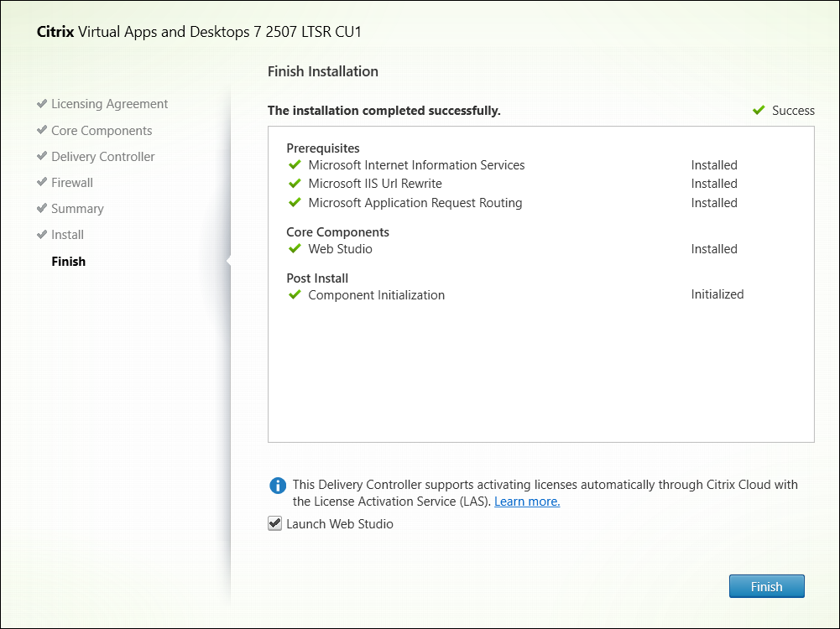Select the Install step in sidebar
840x629 pixels.
67,235
